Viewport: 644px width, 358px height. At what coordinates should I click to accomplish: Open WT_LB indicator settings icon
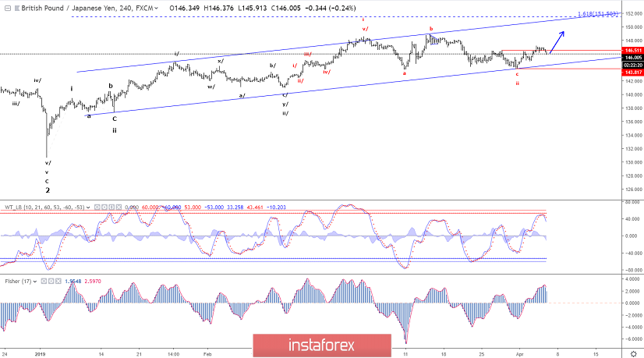click(104, 207)
